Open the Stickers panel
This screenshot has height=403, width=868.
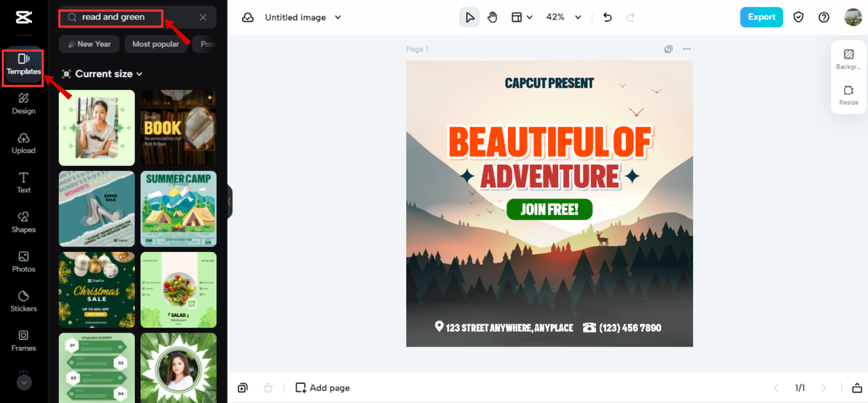(x=24, y=301)
